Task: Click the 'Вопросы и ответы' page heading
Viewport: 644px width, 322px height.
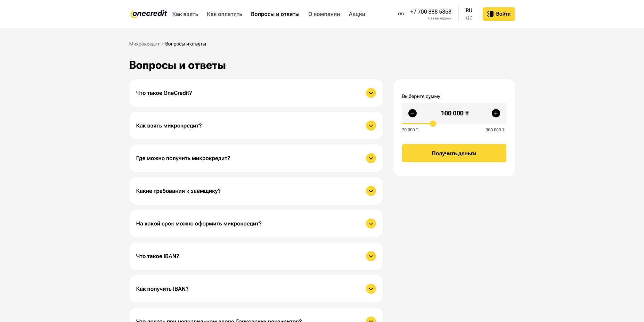Action: tap(177, 65)
